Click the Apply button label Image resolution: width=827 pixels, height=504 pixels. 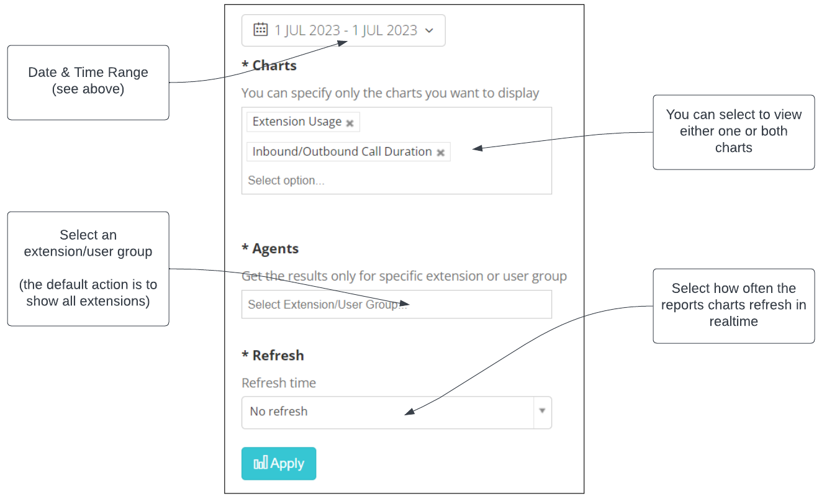click(287, 464)
